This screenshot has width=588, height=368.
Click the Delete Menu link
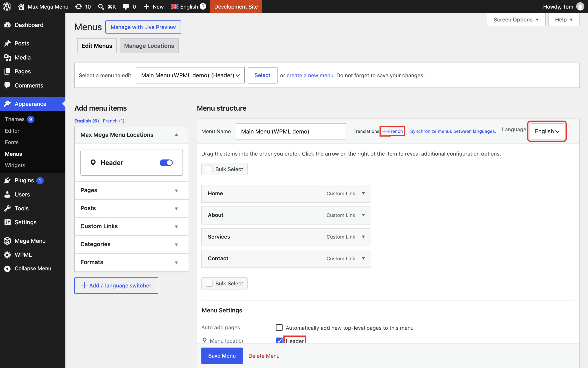click(264, 356)
